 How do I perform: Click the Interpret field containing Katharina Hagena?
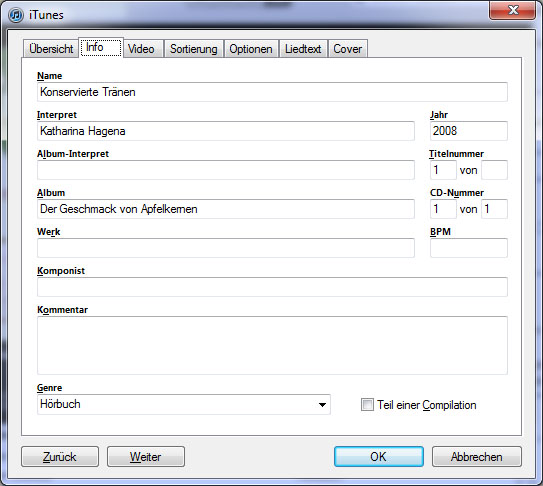pos(226,131)
